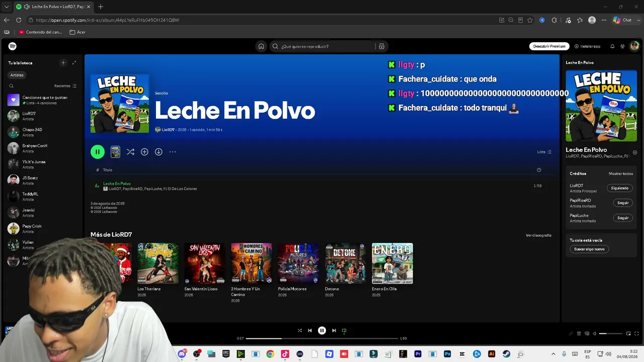Add now-playing song to liked songs
This screenshot has width=644, height=362.
[x=635, y=152]
